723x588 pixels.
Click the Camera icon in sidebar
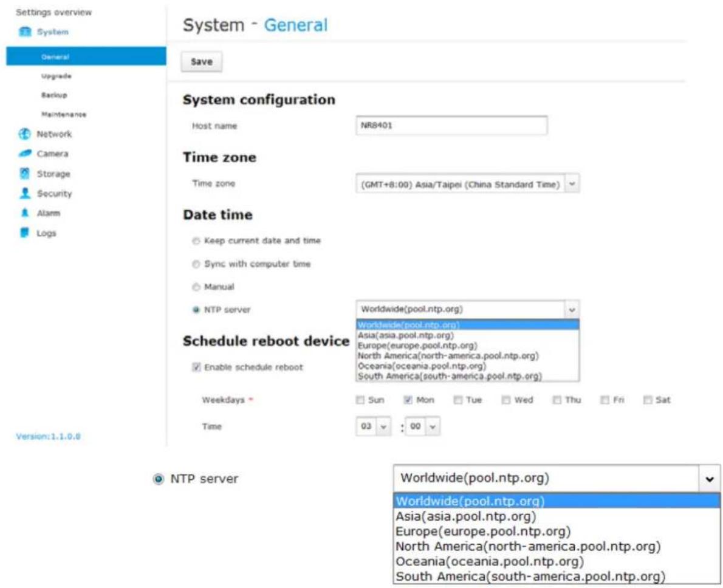[x=25, y=154]
